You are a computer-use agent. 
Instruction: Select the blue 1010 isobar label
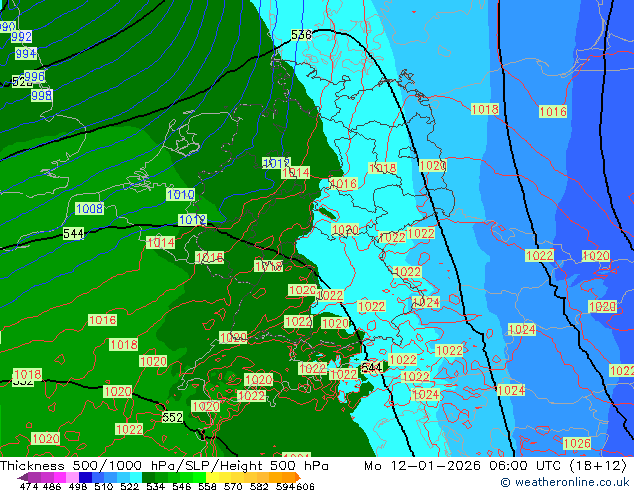tap(181, 194)
